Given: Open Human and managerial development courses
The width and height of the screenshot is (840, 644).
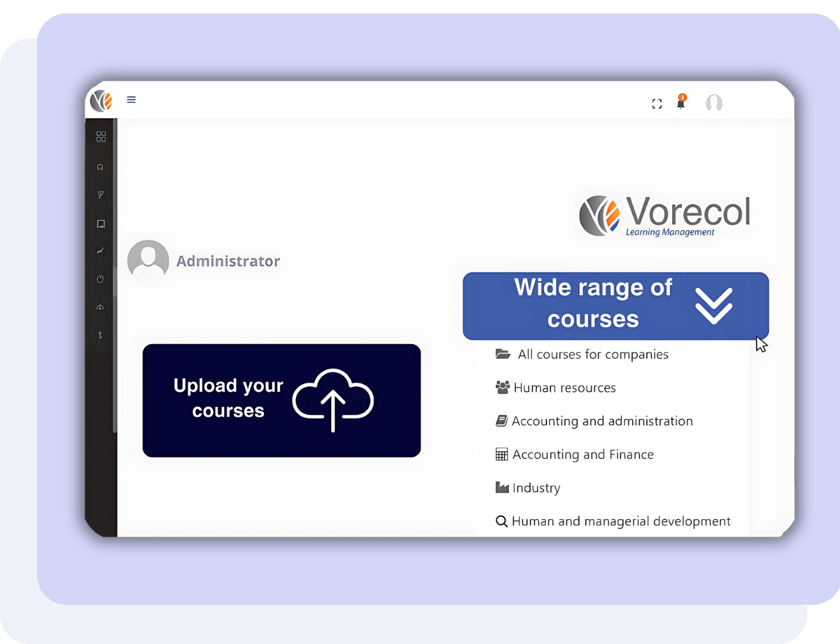Looking at the screenshot, I should [620, 522].
